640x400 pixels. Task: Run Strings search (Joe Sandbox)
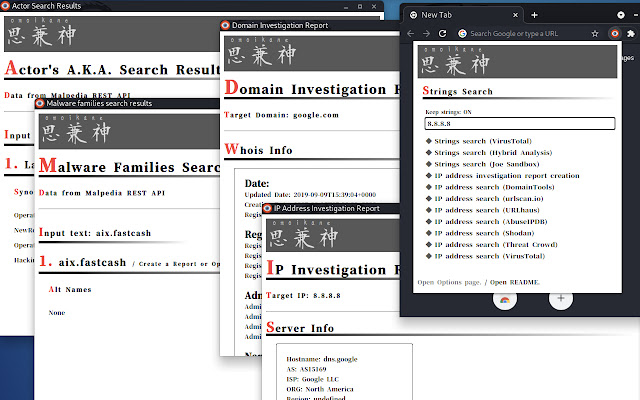pyautogui.click(x=487, y=164)
